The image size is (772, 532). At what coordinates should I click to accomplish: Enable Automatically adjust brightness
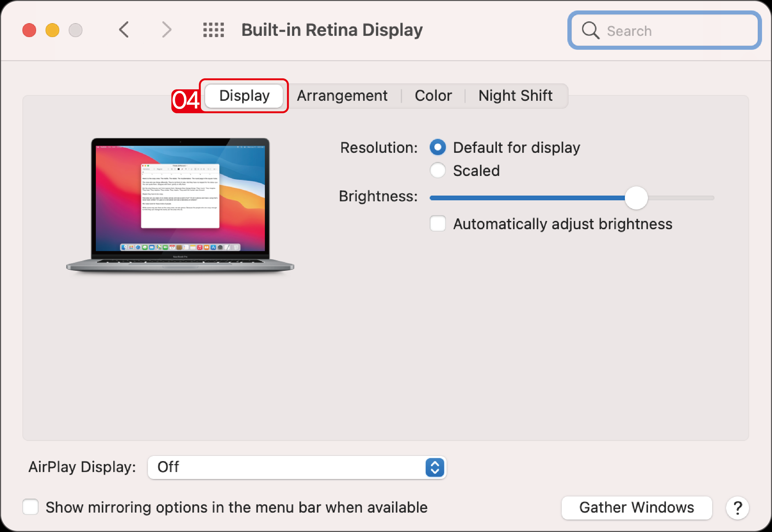(x=437, y=223)
